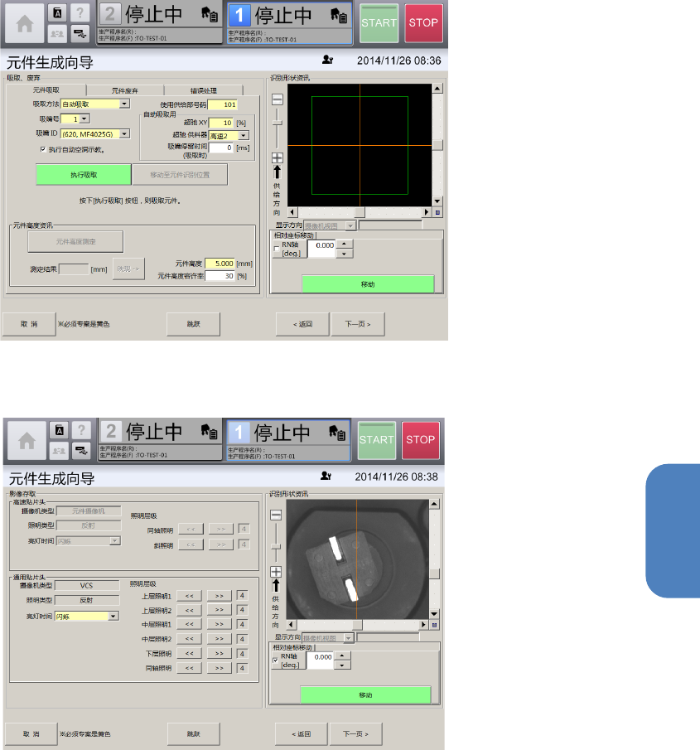The height and width of the screenshot is (750, 700).
Task: Click zoom slider handle by black camera view
Action: click(x=277, y=123)
